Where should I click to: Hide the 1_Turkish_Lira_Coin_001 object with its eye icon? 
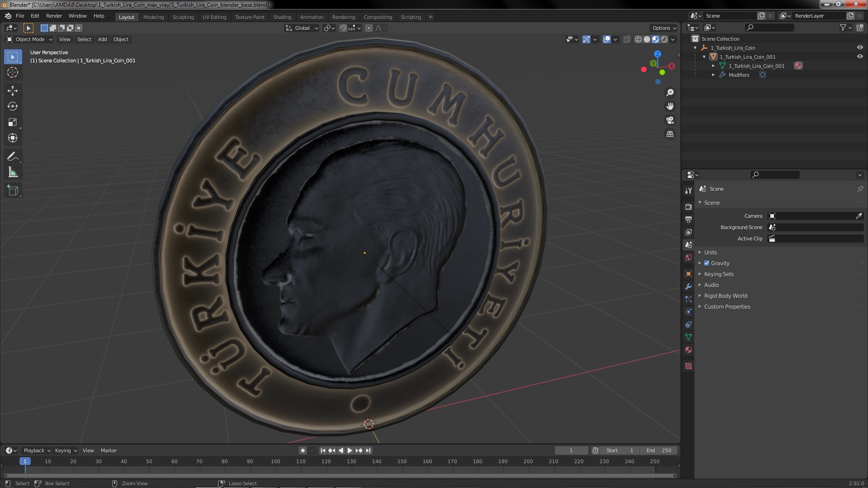coord(860,56)
